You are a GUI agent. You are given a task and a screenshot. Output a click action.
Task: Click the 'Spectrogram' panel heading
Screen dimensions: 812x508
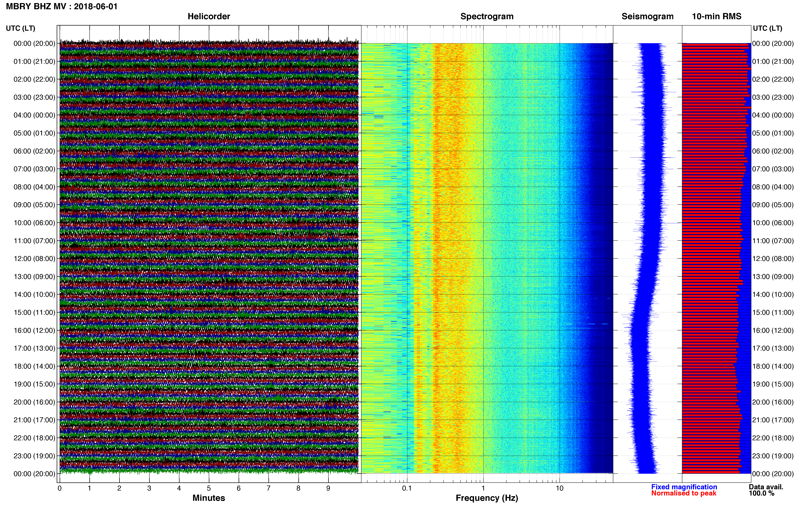point(487,16)
